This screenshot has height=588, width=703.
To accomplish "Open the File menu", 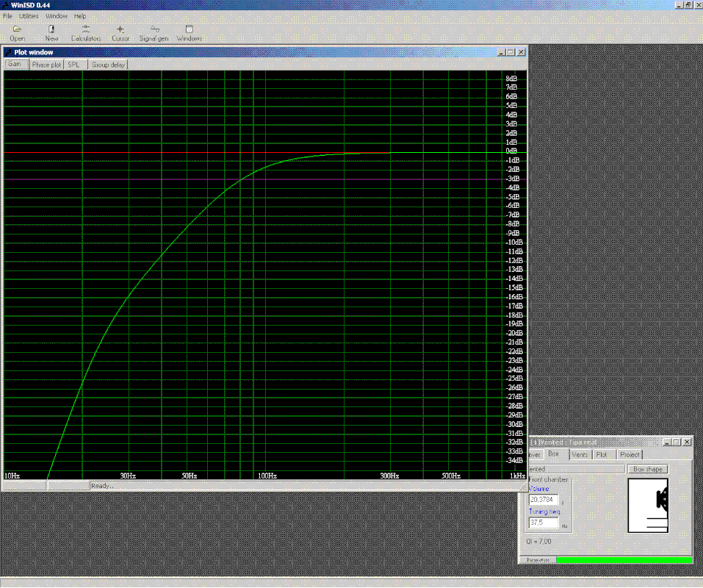I will tap(7, 16).
